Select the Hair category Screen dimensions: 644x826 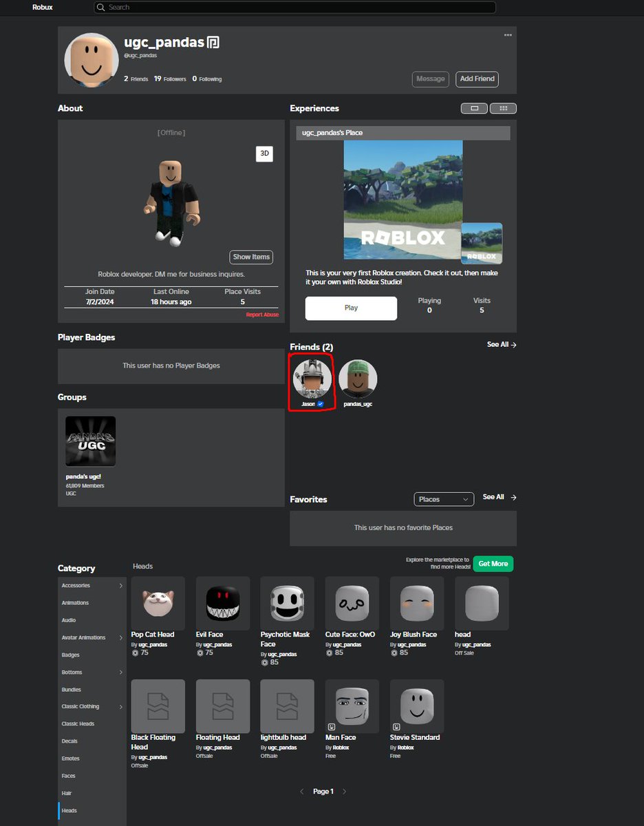coord(92,793)
